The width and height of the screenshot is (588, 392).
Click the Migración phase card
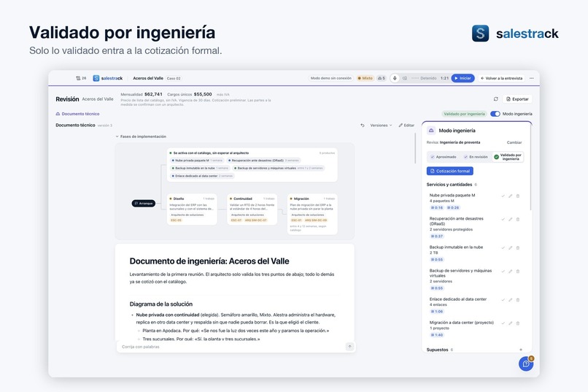click(312, 214)
